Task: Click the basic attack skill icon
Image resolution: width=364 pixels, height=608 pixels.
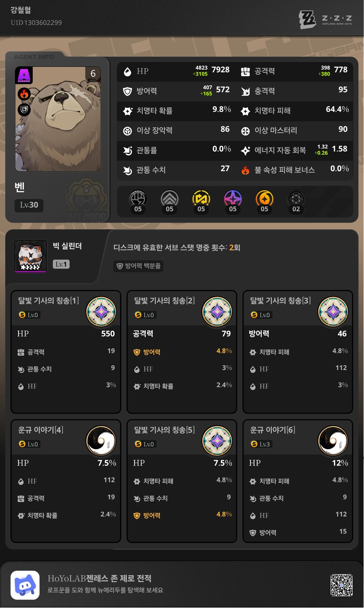Action: 138,199
